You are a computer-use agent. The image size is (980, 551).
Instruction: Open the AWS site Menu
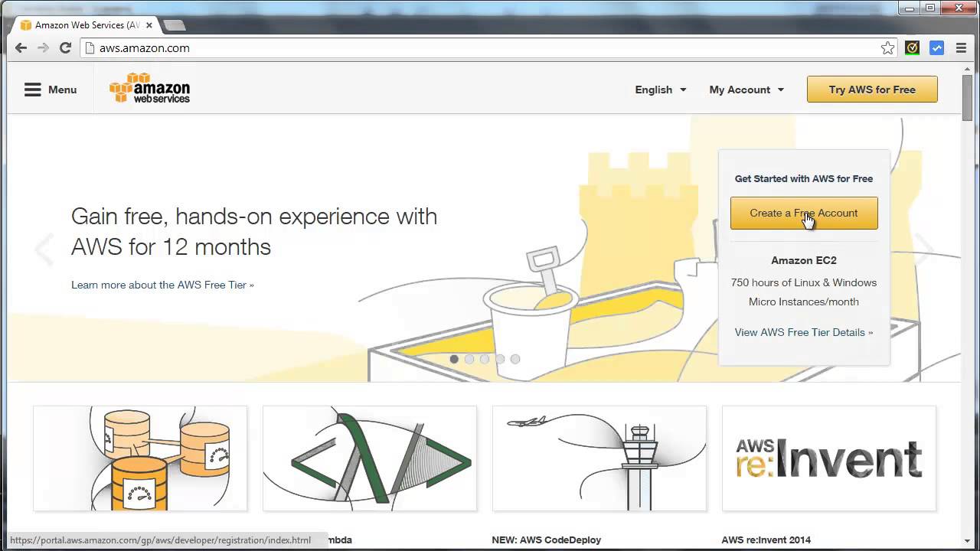point(51,90)
